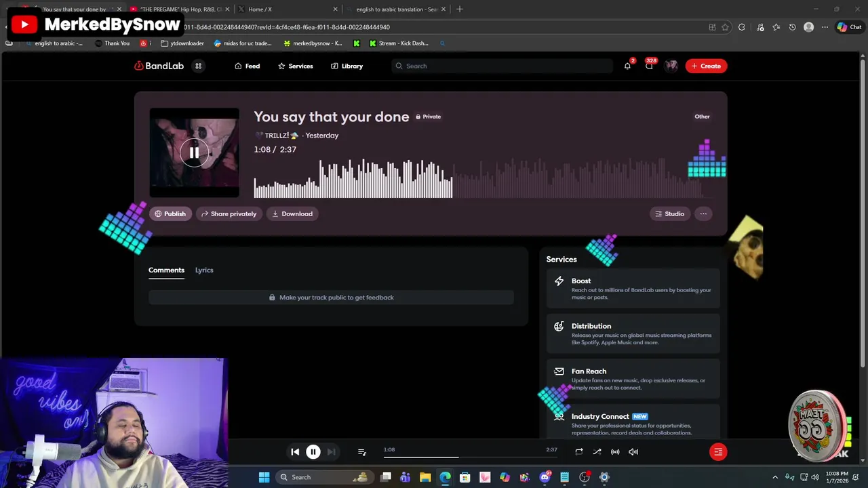This screenshot has height=488, width=868.
Task: Pause playback in the bottom player
Action: click(313, 451)
